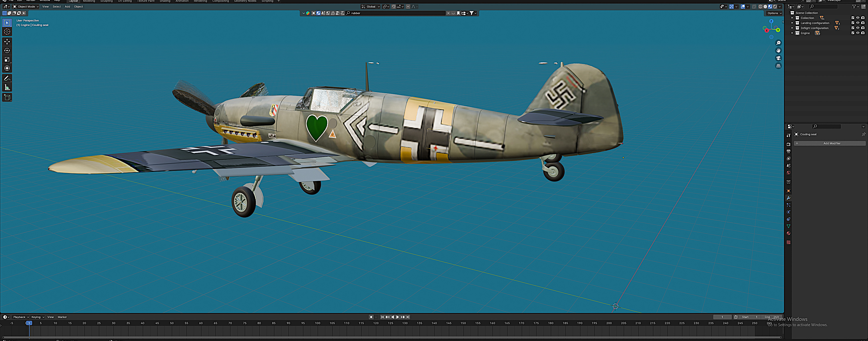Exclude Collection via its checkbox
868x341 pixels.
[x=853, y=18]
